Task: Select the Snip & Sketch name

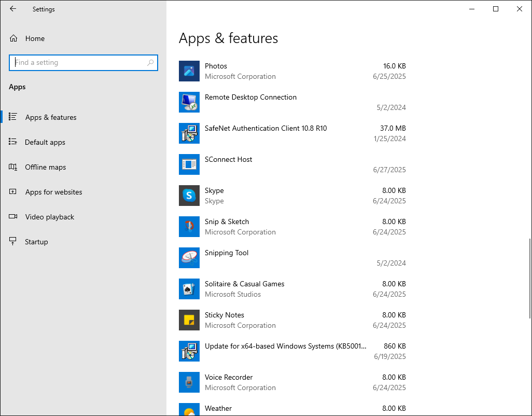Action: 227,221
